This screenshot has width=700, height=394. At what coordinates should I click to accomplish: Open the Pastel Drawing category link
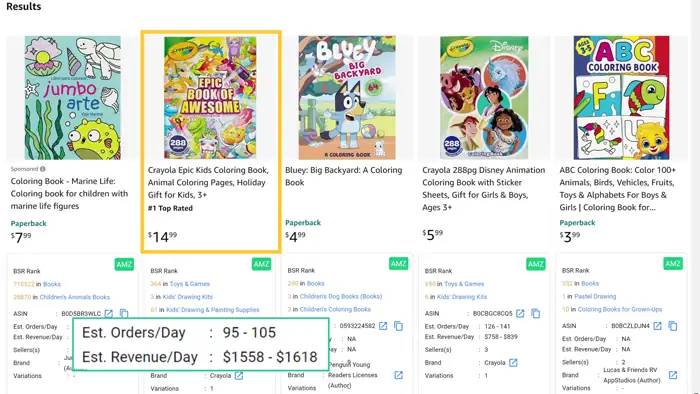tap(595, 296)
